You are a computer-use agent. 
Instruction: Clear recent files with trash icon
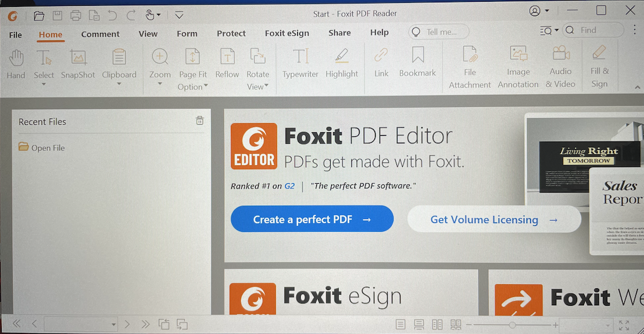(200, 121)
